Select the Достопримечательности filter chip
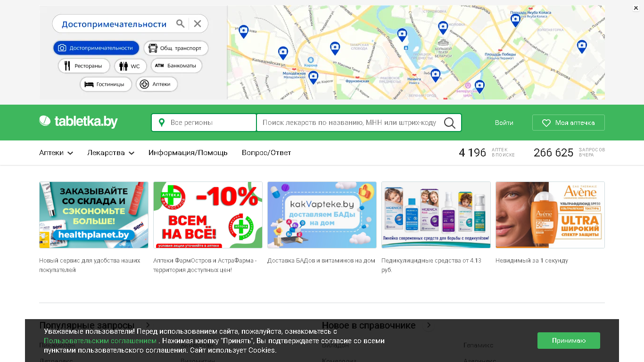Image resolution: width=644 pixels, height=362 pixels. click(x=96, y=48)
